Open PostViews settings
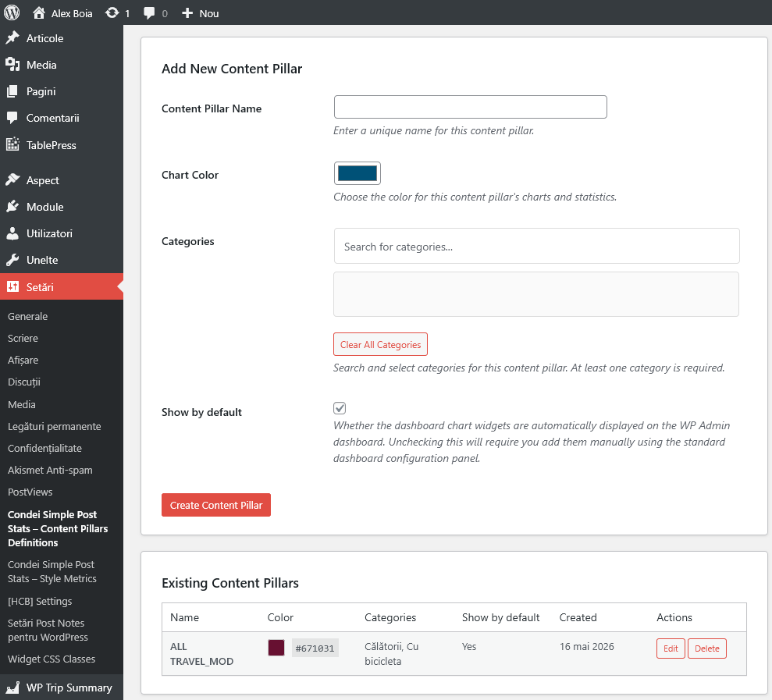 pos(30,492)
